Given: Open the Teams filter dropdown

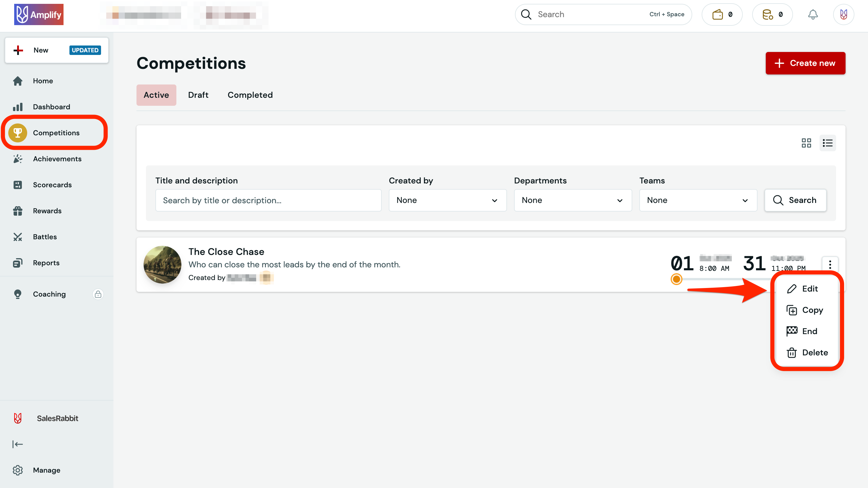Looking at the screenshot, I should tap(698, 200).
